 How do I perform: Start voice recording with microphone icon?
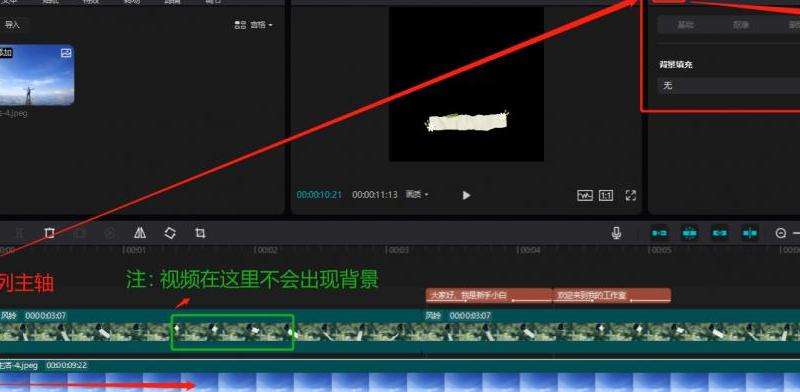tap(616, 233)
